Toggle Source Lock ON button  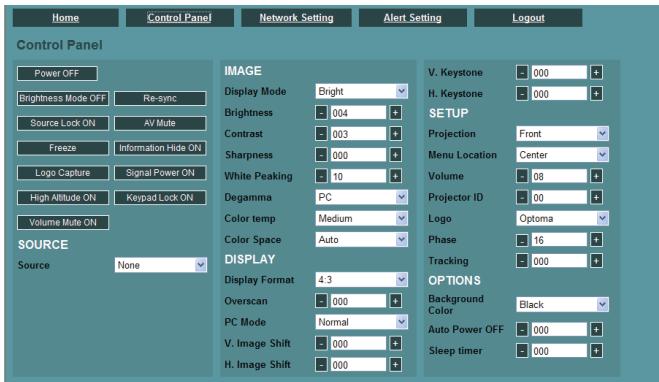click(63, 123)
